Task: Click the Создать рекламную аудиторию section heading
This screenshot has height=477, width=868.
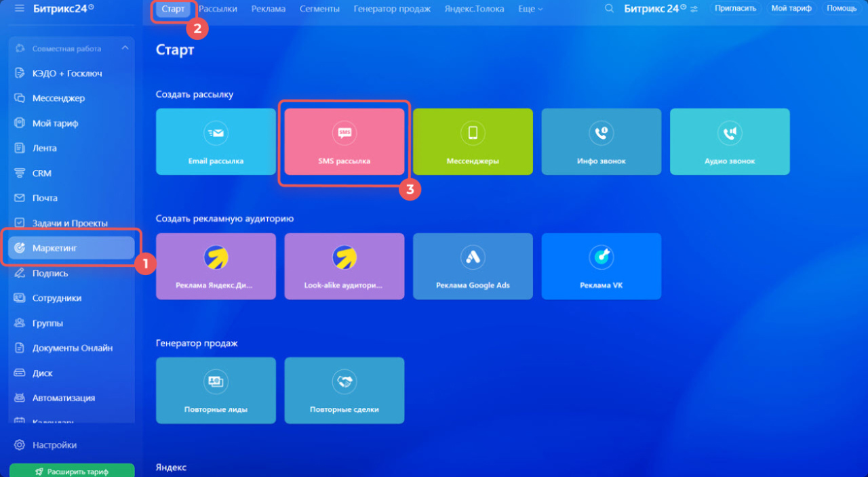Action: [x=224, y=219]
